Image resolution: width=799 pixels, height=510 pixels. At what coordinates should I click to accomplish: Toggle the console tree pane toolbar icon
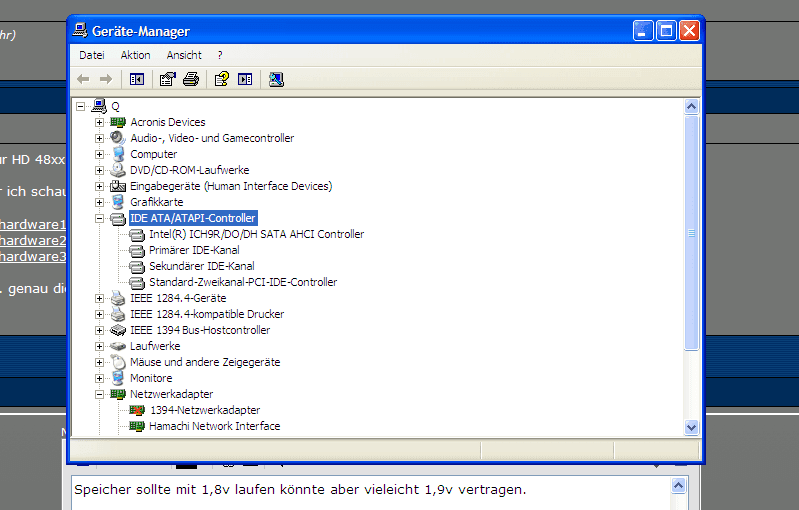[137, 79]
